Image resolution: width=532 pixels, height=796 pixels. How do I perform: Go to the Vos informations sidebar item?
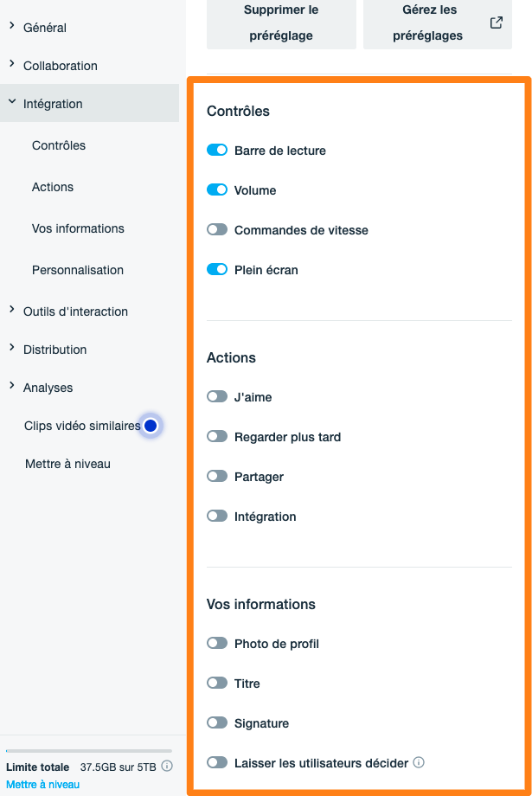pyautogui.click(x=78, y=228)
